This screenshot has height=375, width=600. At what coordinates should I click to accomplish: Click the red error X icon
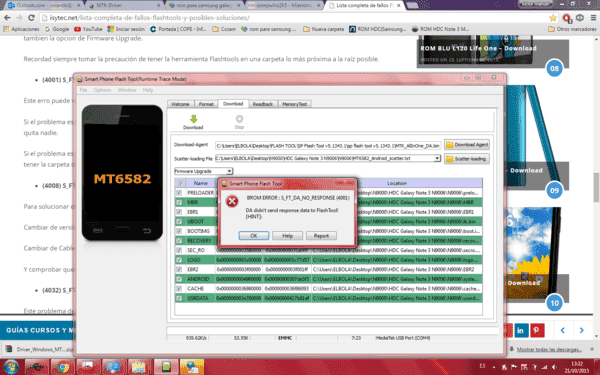[232, 201]
